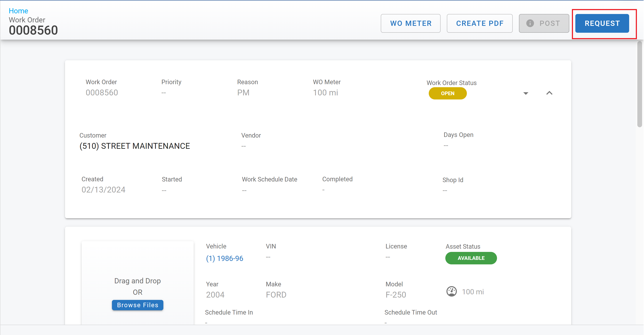Go to the Home breadcrumb link

click(18, 11)
